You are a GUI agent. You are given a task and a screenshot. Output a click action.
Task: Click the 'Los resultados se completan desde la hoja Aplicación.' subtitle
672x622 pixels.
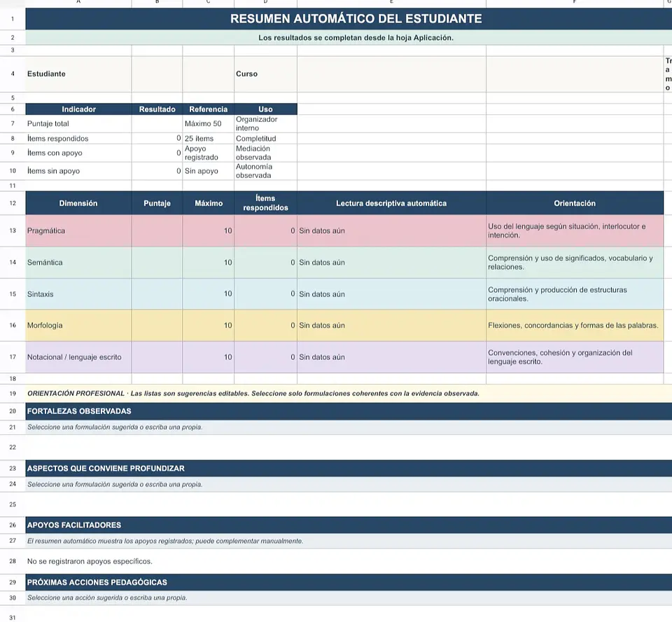pyautogui.click(x=349, y=38)
